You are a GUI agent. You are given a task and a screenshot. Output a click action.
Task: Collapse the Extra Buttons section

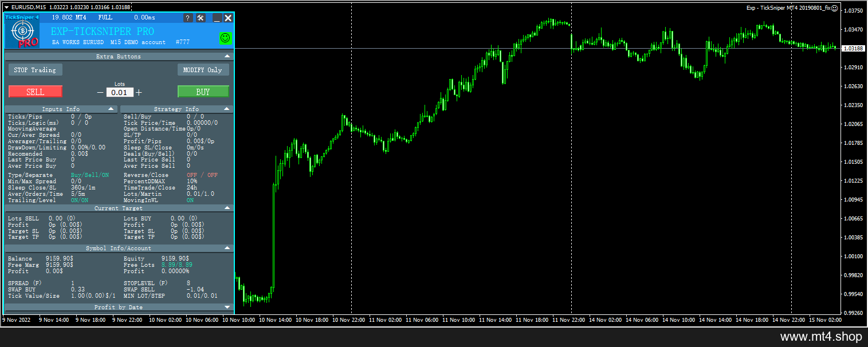[x=227, y=56]
